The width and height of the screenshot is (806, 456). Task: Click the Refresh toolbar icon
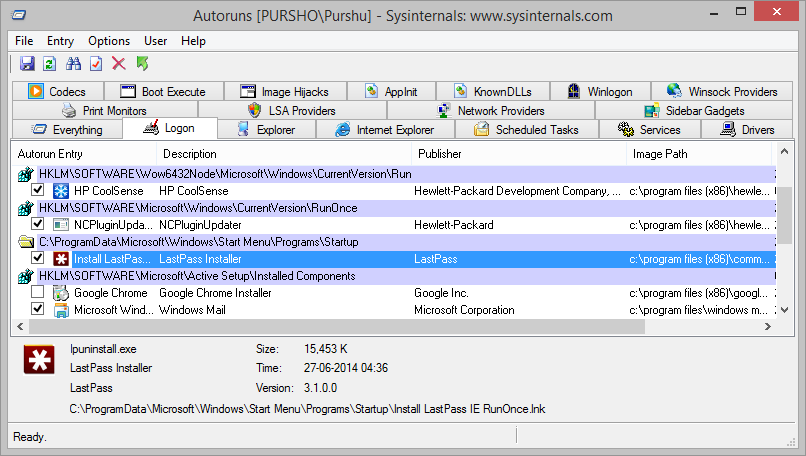tap(49, 64)
